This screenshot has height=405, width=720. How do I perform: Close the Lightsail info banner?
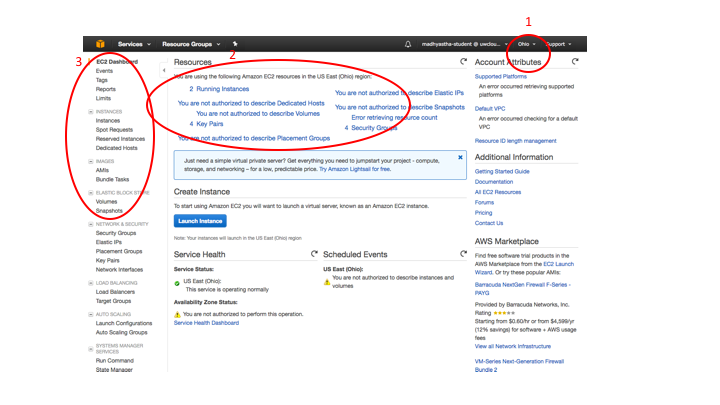[460, 158]
